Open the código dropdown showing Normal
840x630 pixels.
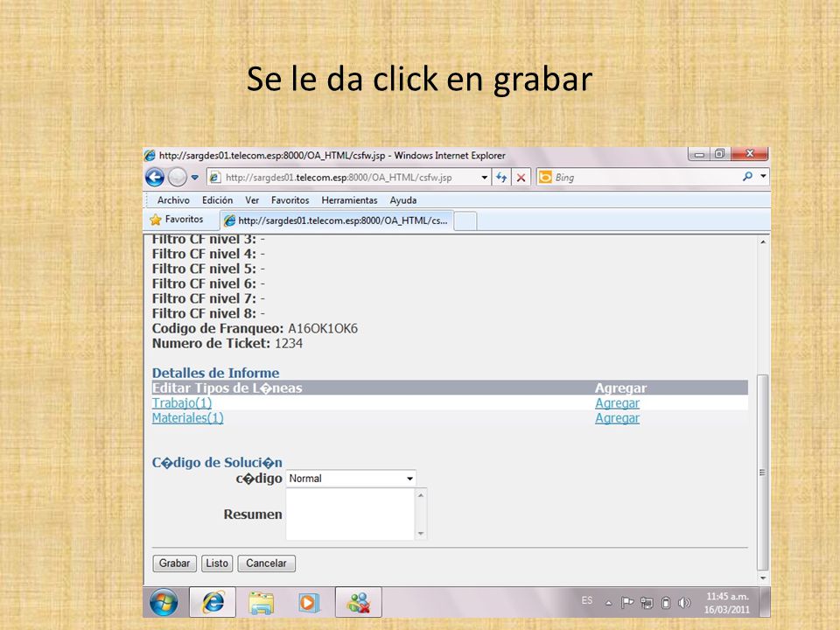point(351,479)
